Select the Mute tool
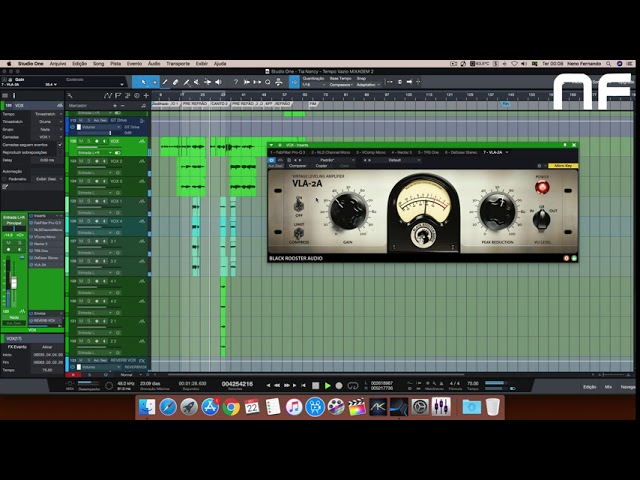This screenshot has height=480, width=640. pos(197,82)
